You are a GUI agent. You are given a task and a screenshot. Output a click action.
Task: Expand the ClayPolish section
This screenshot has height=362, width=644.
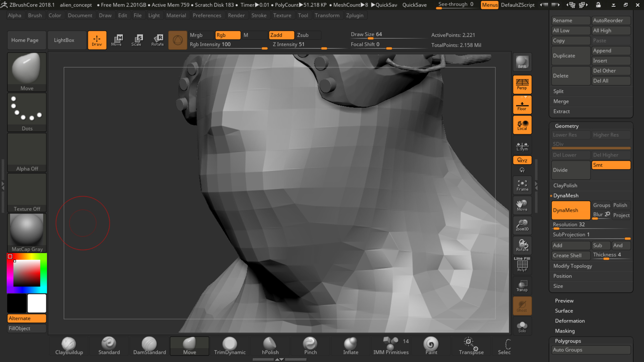(565, 185)
